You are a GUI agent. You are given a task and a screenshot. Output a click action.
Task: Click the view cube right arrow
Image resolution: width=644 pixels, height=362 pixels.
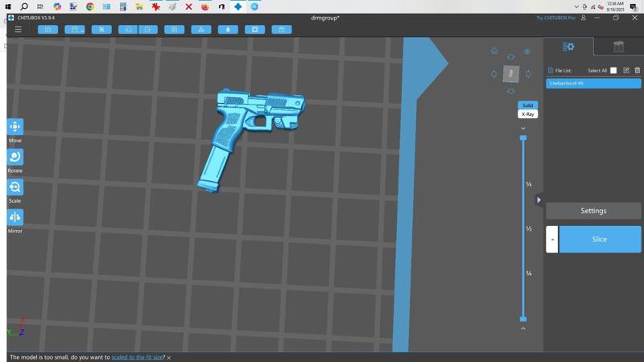click(529, 74)
